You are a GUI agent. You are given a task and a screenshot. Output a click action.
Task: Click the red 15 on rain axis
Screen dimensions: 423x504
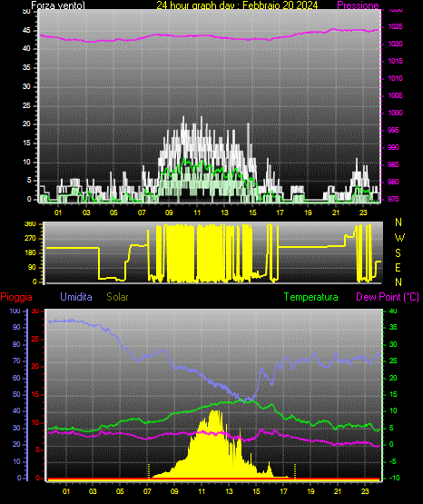35,394
